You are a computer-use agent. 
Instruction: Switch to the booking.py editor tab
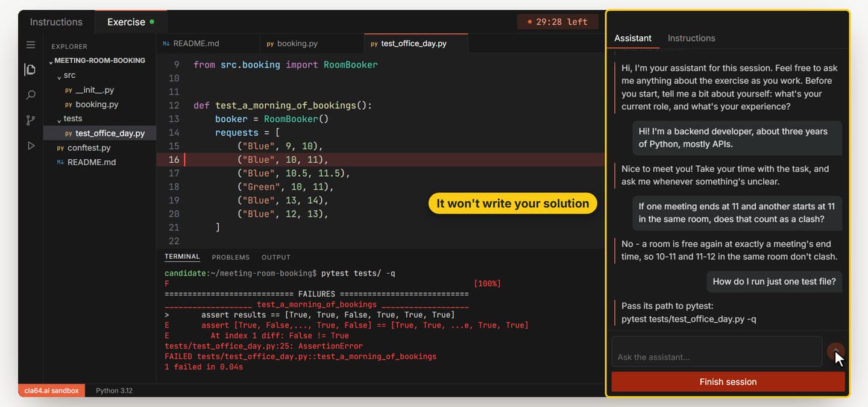(312, 43)
